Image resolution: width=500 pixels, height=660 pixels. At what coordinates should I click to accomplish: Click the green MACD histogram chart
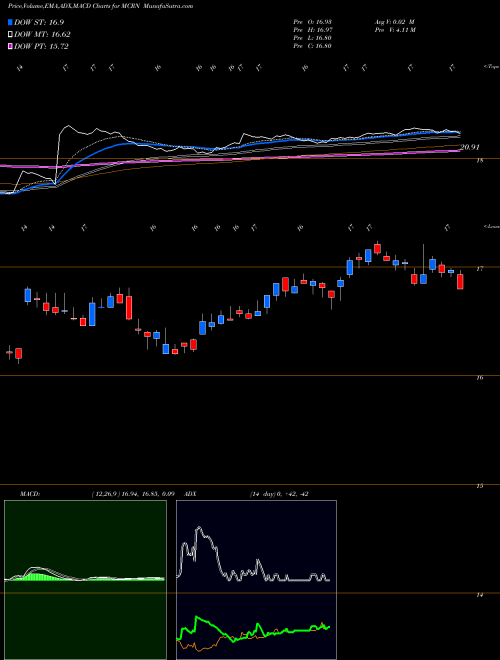(x=85, y=580)
